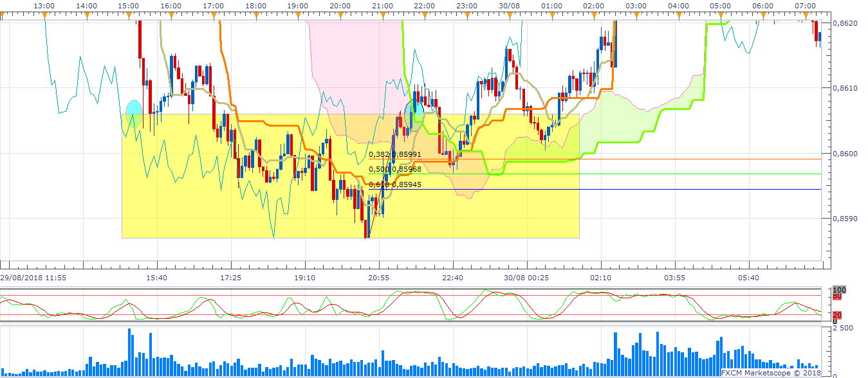Click the orange marker under 30/08
The image size is (868, 378).
pyautogui.click(x=509, y=15)
